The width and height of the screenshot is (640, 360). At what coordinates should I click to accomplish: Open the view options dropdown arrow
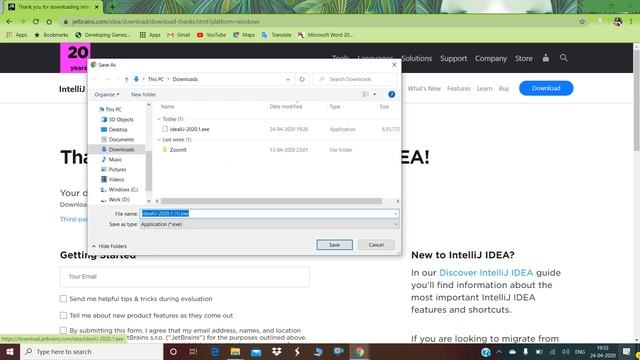coord(375,94)
